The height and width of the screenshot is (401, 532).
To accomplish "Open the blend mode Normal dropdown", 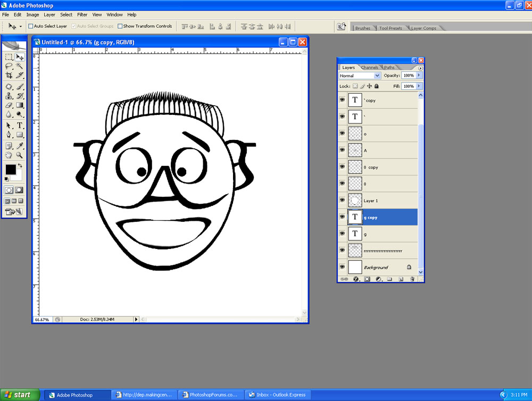I will (x=377, y=76).
